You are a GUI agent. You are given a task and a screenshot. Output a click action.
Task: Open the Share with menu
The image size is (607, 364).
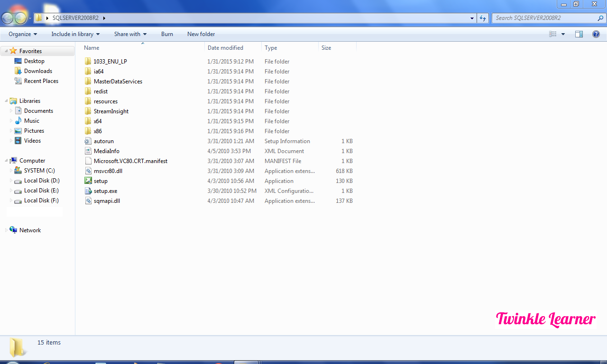coord(130,34)
